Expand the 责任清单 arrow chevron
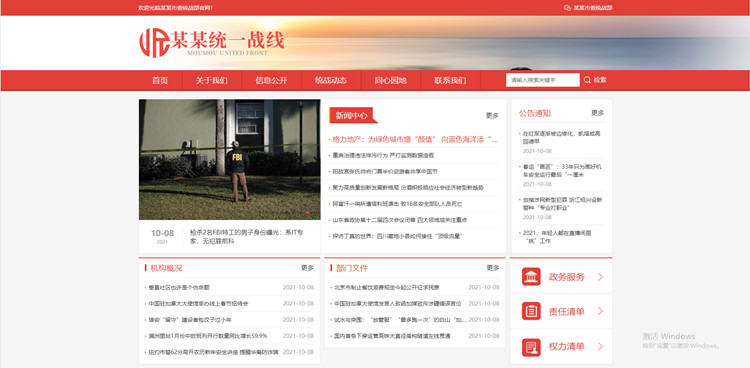Image resolution: width=750 pixels, height=368 pixels. point(600,311)
